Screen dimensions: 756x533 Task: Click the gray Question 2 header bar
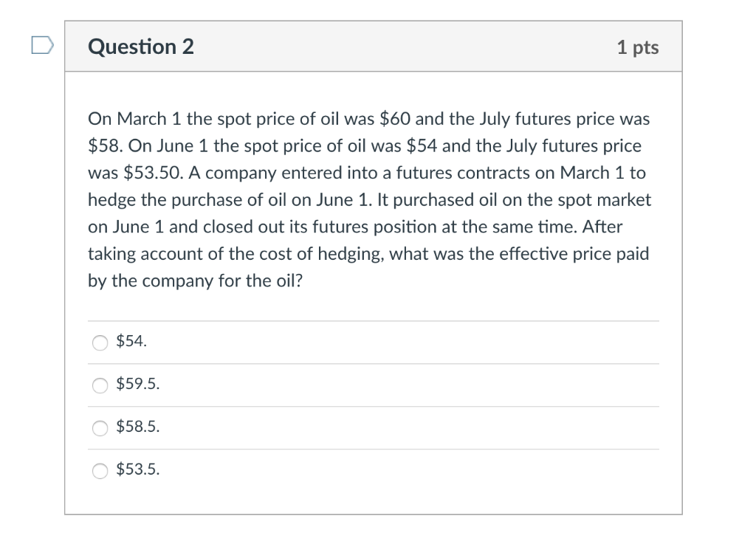(x=373, y=46)
